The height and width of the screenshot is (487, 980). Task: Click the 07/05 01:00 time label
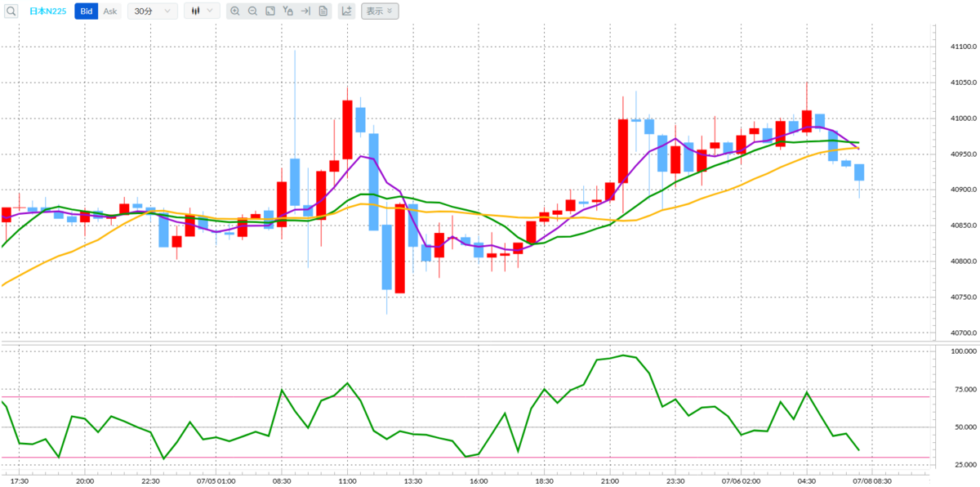click(x=218, y=481)
